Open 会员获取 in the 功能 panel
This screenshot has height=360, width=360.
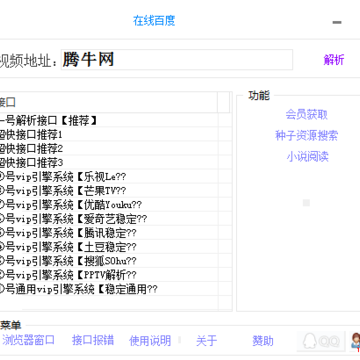tap(306, 115)
